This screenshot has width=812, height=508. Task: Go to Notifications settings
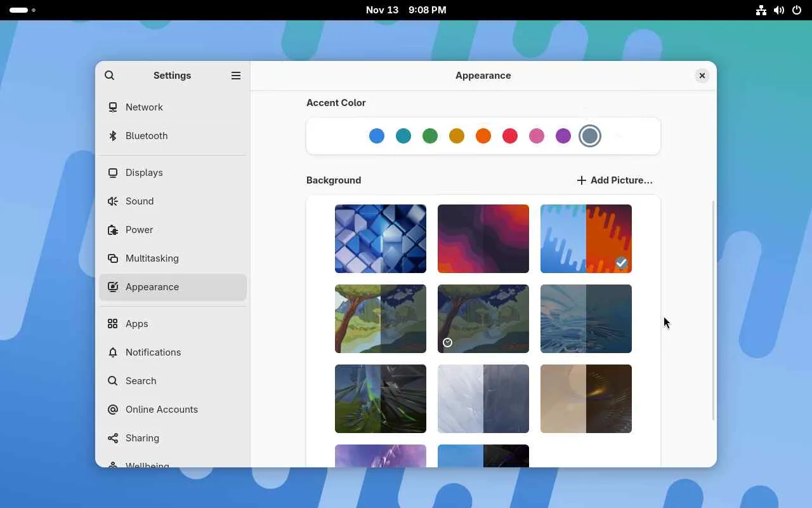pos(173,352)
